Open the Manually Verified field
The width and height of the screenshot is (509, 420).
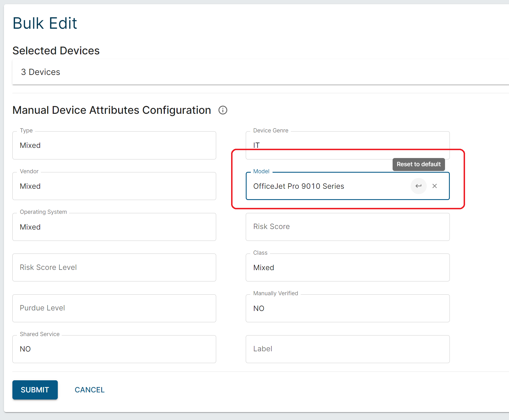coord(347,308)
